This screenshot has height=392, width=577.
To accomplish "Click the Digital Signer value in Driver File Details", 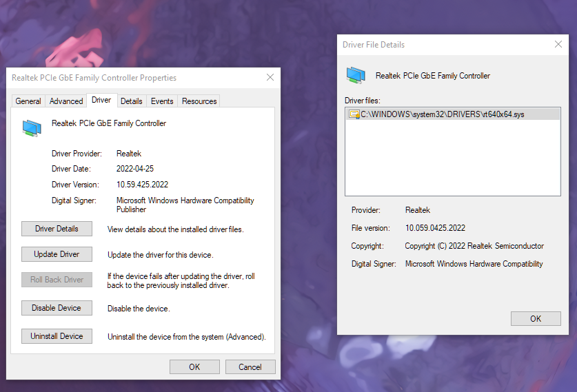I will (x=474, y=264).
